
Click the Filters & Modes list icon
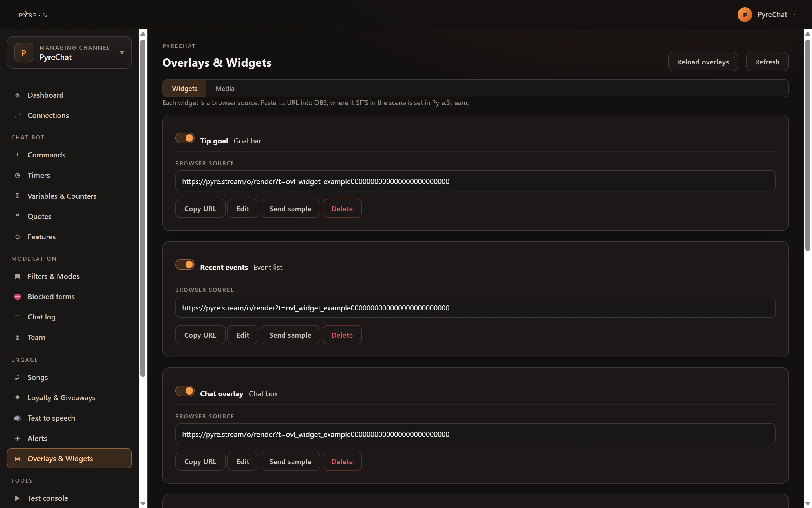17,277
